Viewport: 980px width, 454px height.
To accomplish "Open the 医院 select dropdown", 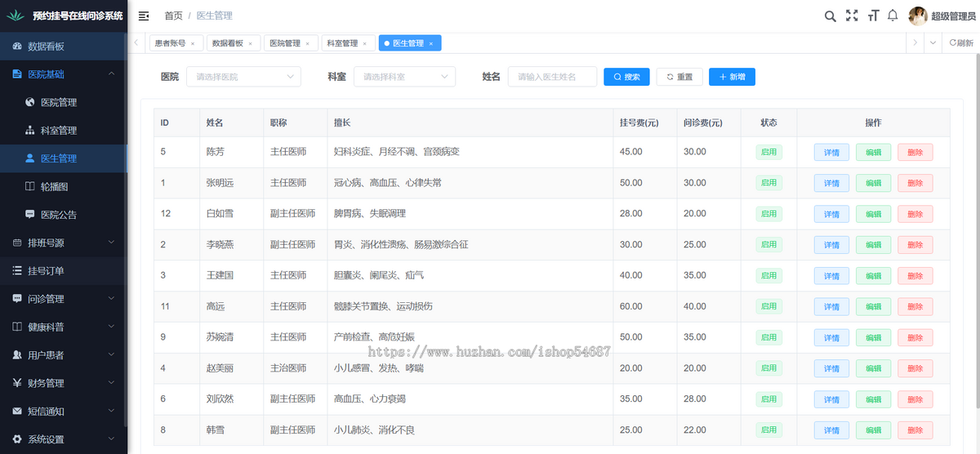I will click(x=243, y=77).
